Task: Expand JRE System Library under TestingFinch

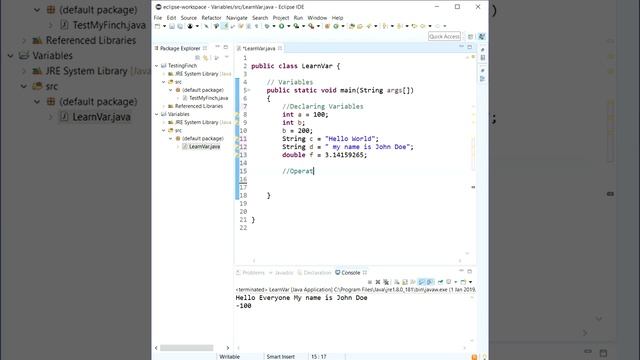Action: point(164,74)
